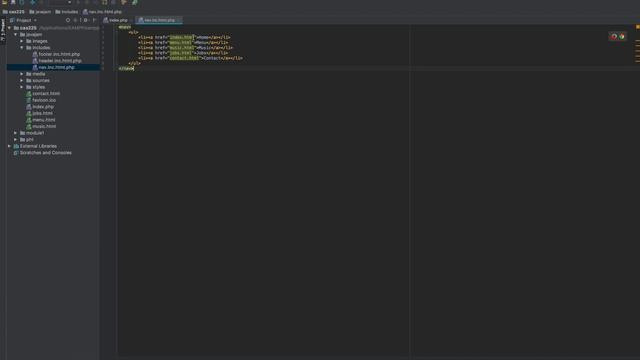Select nav.inc.html.php in the project tree

53,67
